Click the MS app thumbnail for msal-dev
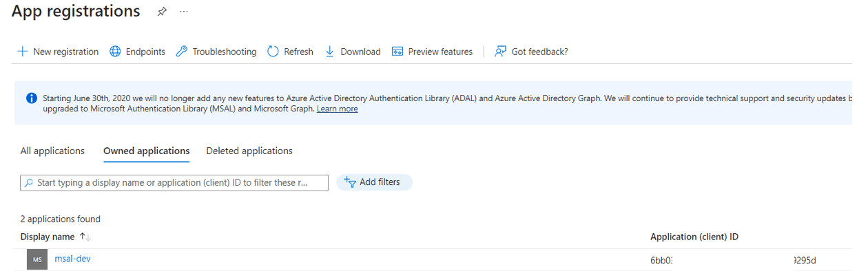This screenshot has height=271, width=868. pyautogui.click(x=37, y=259)
